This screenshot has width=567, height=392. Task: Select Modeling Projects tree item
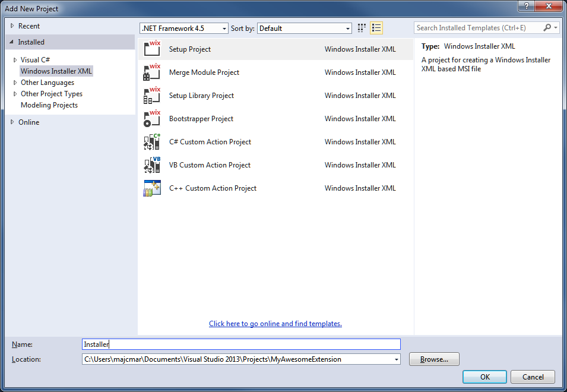click(x=49, y=105)
